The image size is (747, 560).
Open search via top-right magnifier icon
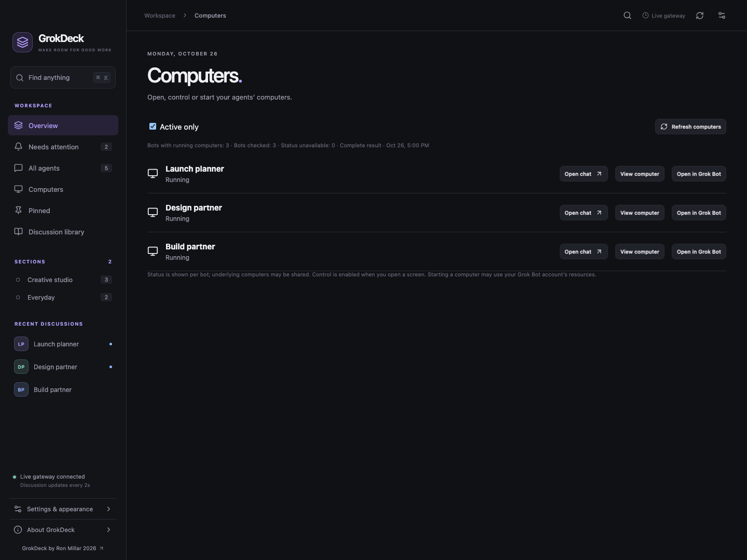tap(627, 16)
